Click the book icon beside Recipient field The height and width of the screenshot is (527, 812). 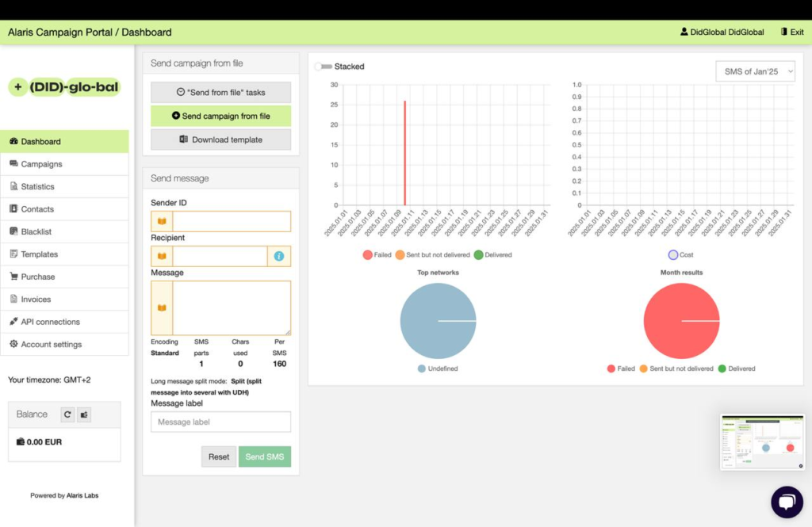[162, 256]
